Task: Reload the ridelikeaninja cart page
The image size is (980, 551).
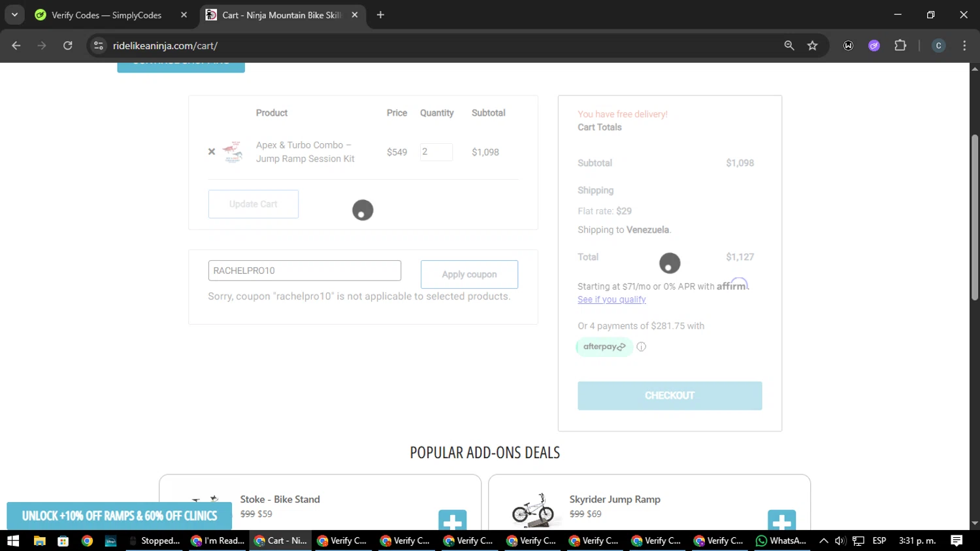Action: point(68,46)
